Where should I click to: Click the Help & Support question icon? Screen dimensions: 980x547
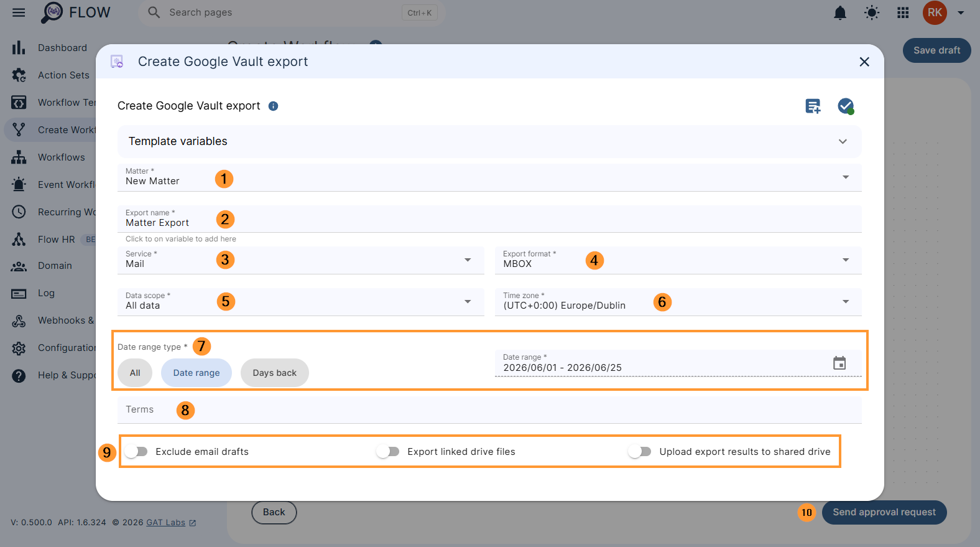19,375
